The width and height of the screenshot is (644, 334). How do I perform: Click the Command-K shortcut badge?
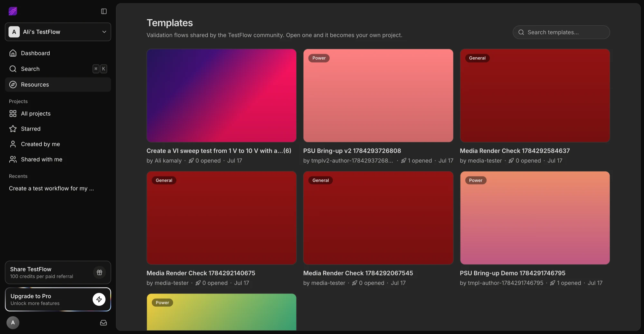click(100, 69)
